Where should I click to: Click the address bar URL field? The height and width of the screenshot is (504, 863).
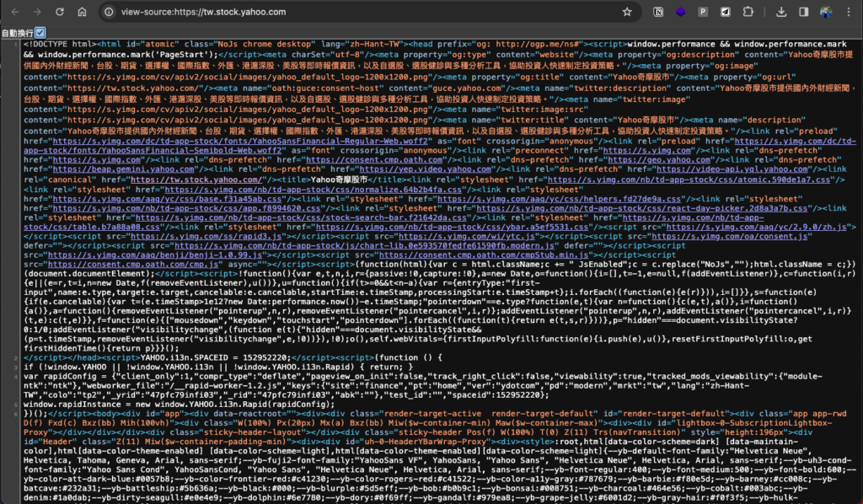point(363,12)
